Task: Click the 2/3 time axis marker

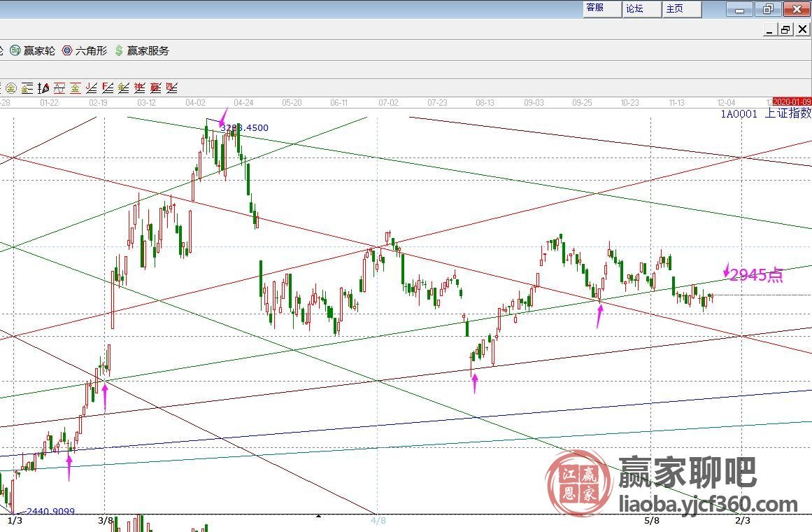Action: pyautogui.click(x=743, y=520)
